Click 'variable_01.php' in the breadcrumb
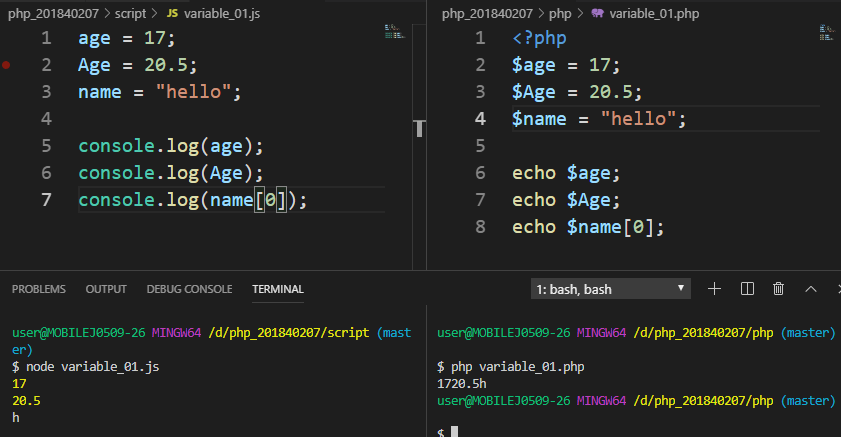The width and height of the screenshot is (841, 437). click(654, 13)
